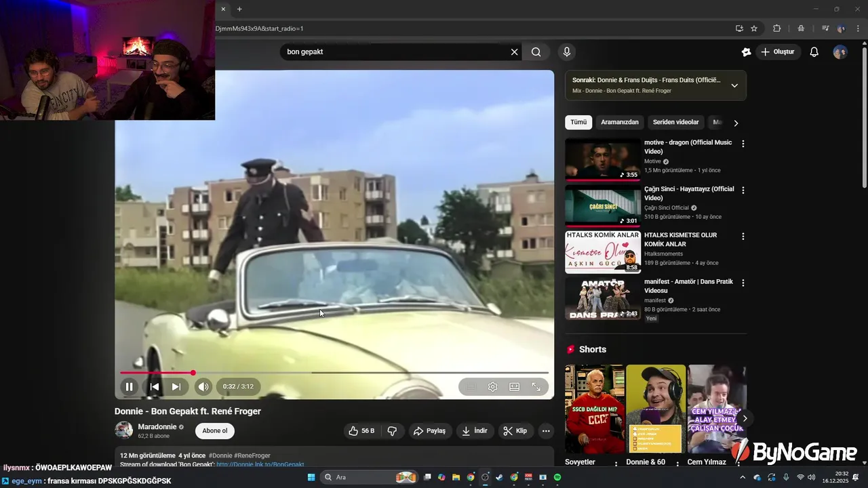Viewport: 868px width, 488px height.
Task: Close the current browser tab
Action: 223,9
